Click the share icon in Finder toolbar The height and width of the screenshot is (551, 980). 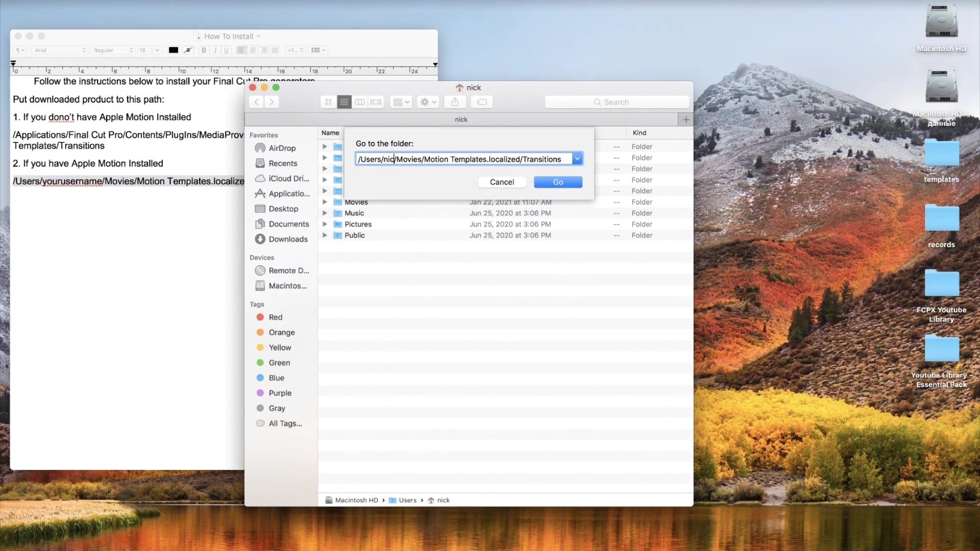pyautogui.click(x=455, y=102)
